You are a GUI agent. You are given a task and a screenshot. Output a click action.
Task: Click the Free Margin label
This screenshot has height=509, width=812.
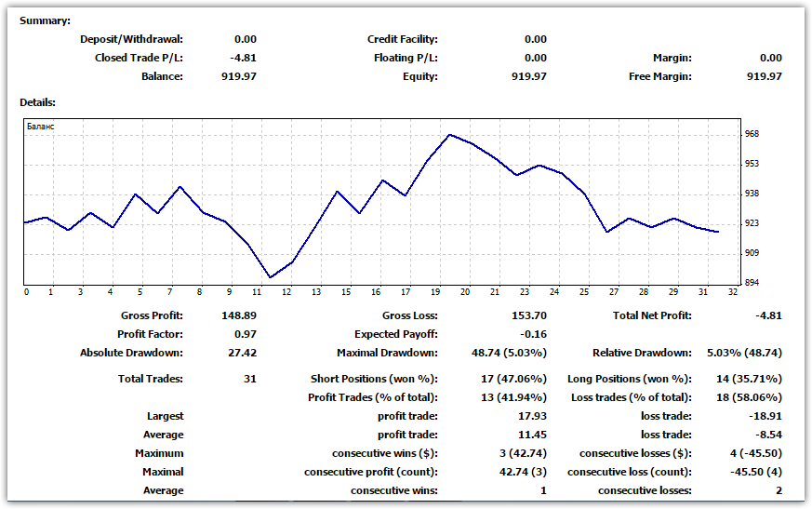659,76
